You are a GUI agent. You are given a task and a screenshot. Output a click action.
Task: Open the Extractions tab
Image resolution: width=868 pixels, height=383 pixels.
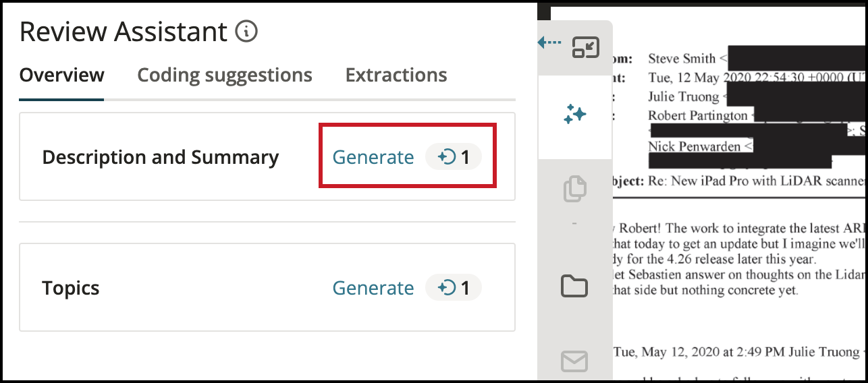[x=396, y=75]
